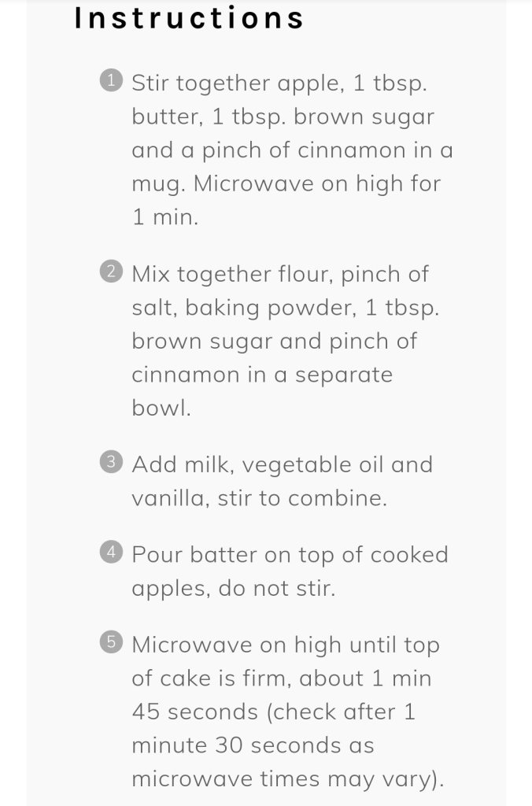Image resolution: width=532 pixels, height=806 pixels.
Task: Click the "Pour batter on top of cooked" line
Action: (x=290, y=555)
